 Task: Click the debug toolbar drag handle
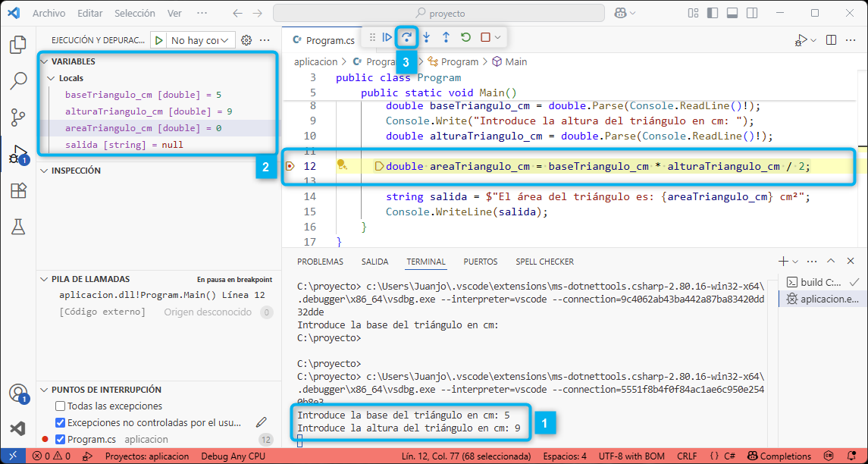pyautogui.click(x=372, y=37)
